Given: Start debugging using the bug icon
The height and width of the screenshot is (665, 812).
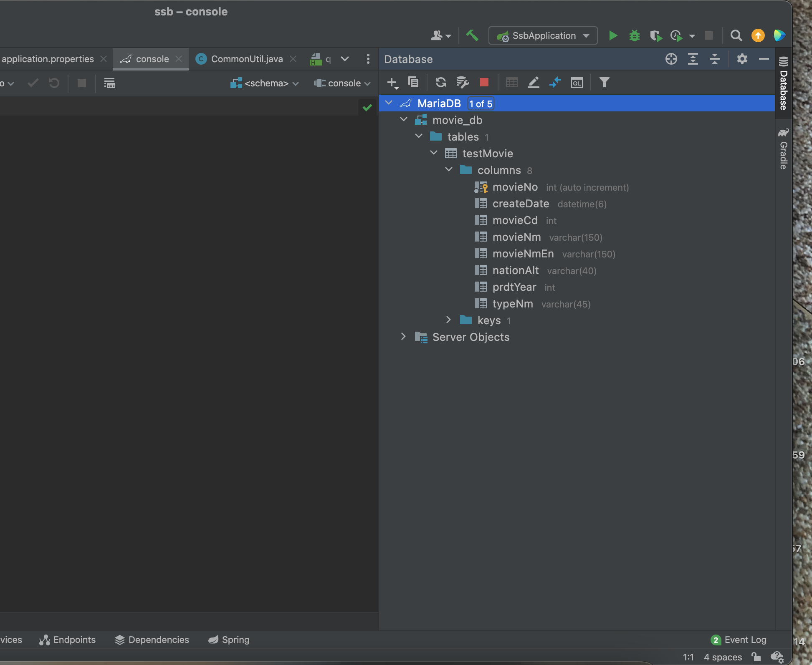Looking at the screenshot, I should pyautogui.click(x=634, y=35).
